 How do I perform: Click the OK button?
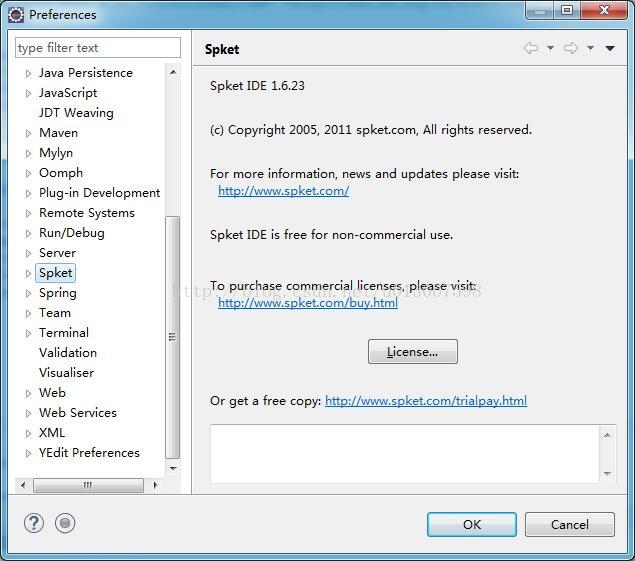[472, 525]
